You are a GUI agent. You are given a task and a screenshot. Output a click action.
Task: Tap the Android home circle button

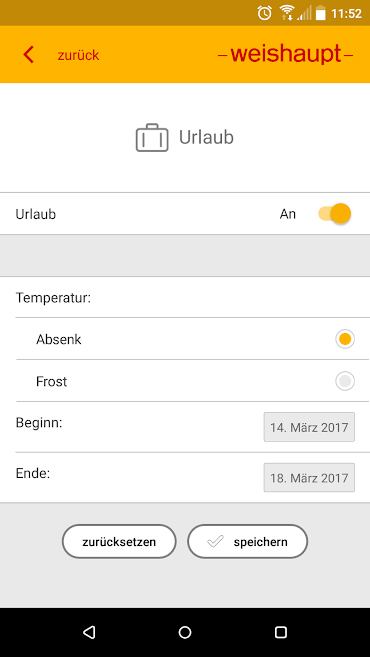click(x=185, y=632)
